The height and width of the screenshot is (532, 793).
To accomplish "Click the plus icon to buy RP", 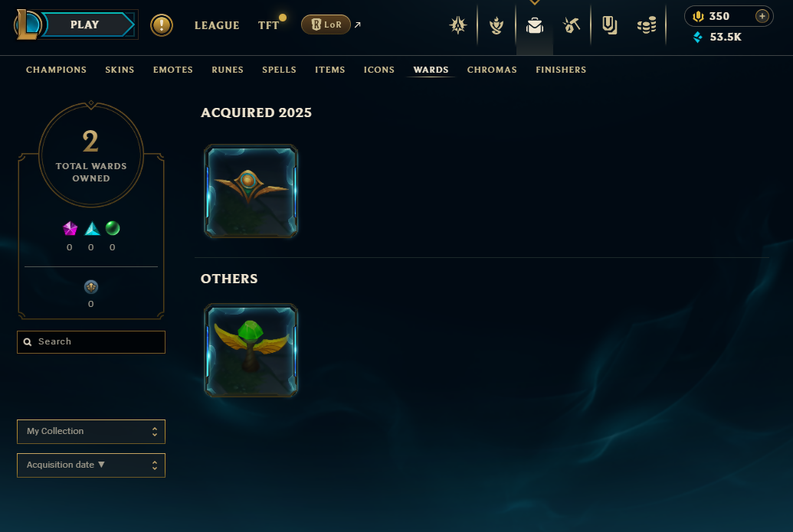I will (x=762, y=16).
